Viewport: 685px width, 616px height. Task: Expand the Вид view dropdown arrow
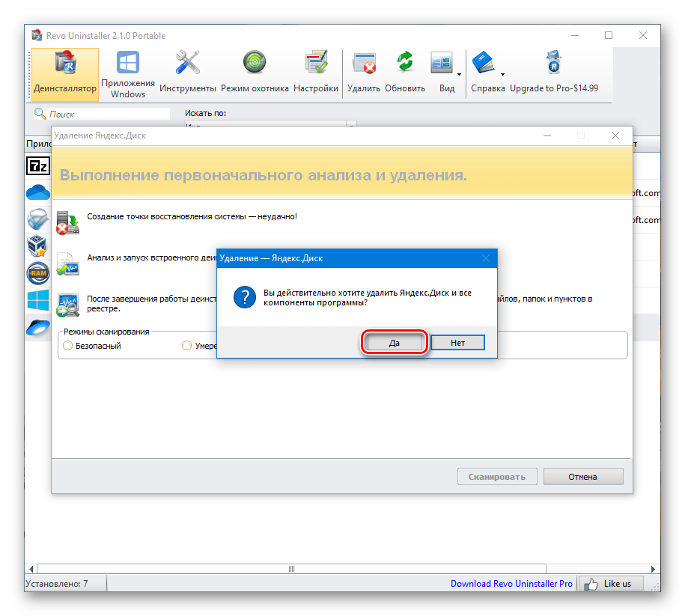pos(459,74)
